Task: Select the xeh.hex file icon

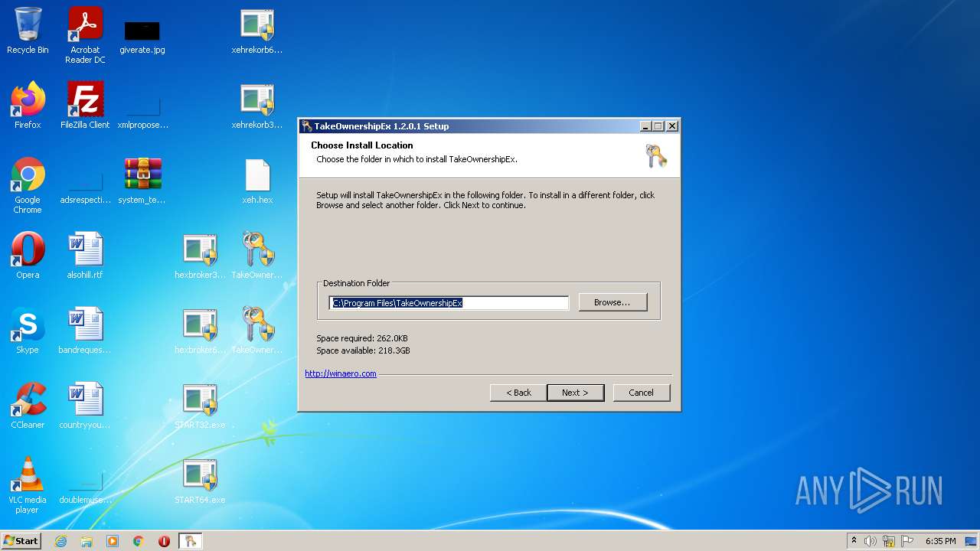Action: point(257,181)
